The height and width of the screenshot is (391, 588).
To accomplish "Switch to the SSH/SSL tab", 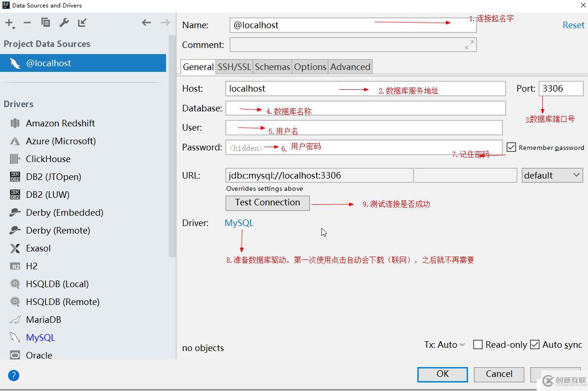I will coord(234,67).
